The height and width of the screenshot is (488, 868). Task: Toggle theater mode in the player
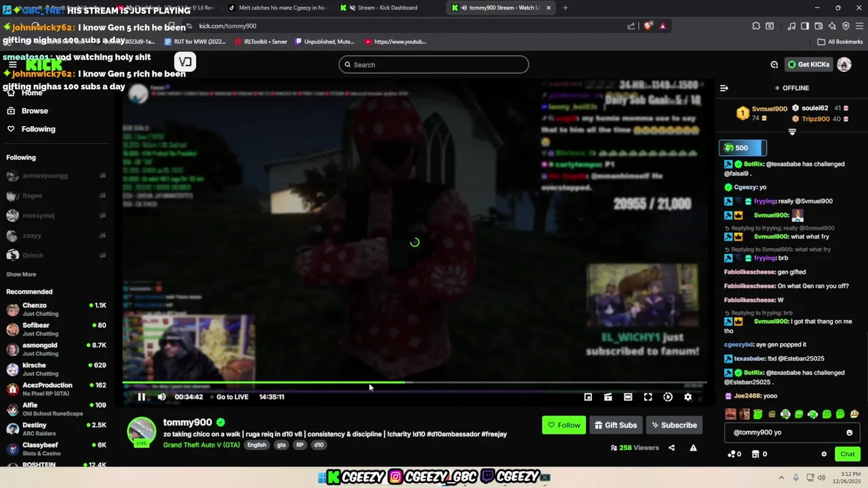[628, 397]
